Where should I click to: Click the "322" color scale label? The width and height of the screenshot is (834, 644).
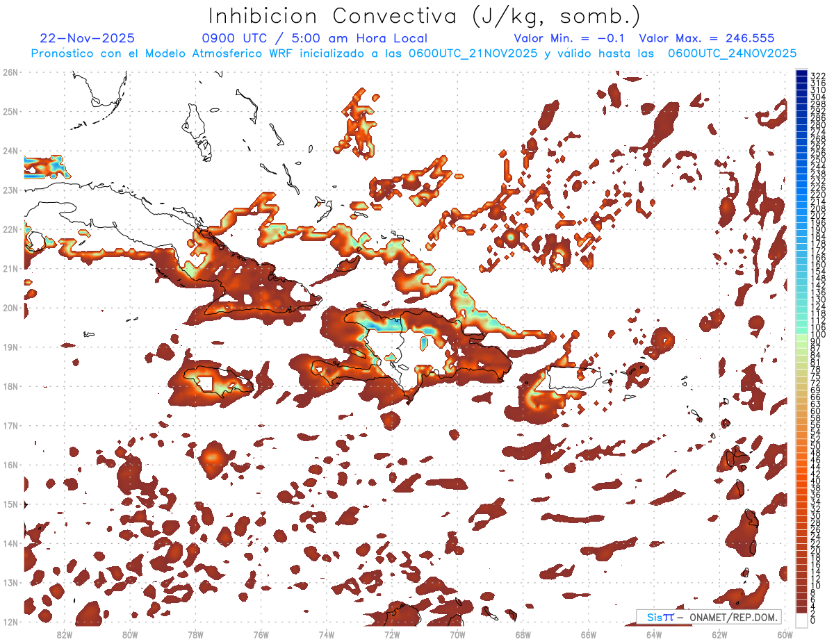coord(818,76)
